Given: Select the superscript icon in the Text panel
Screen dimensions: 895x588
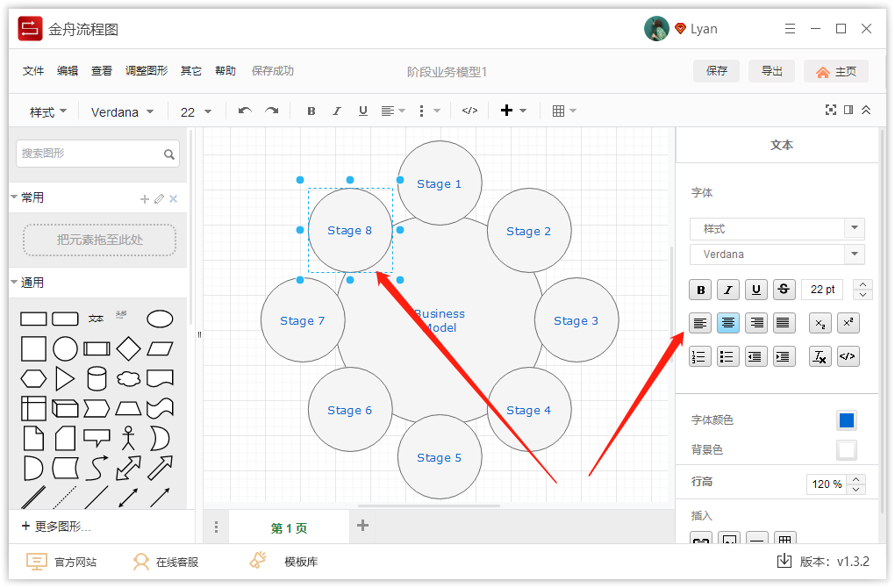Looking at the screenshot, I should point(848,323).
